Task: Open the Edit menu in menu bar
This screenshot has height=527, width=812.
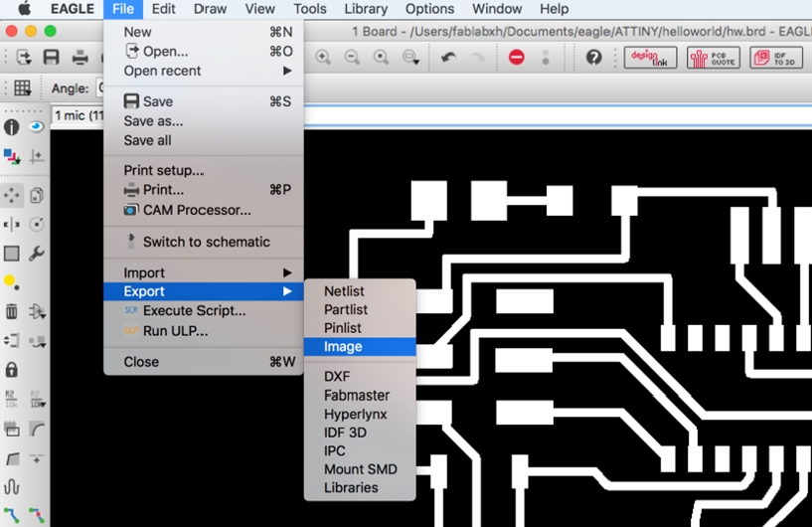Action: [164, 9]
